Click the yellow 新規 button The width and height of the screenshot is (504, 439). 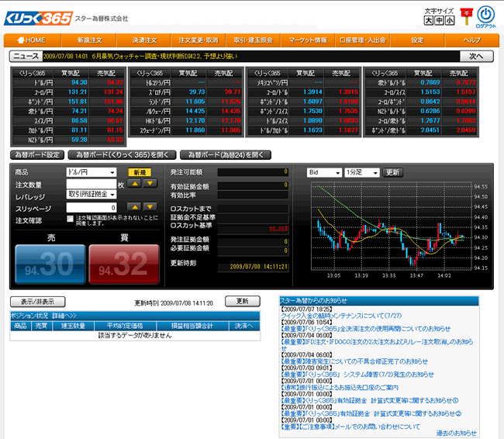coord(140,173)
